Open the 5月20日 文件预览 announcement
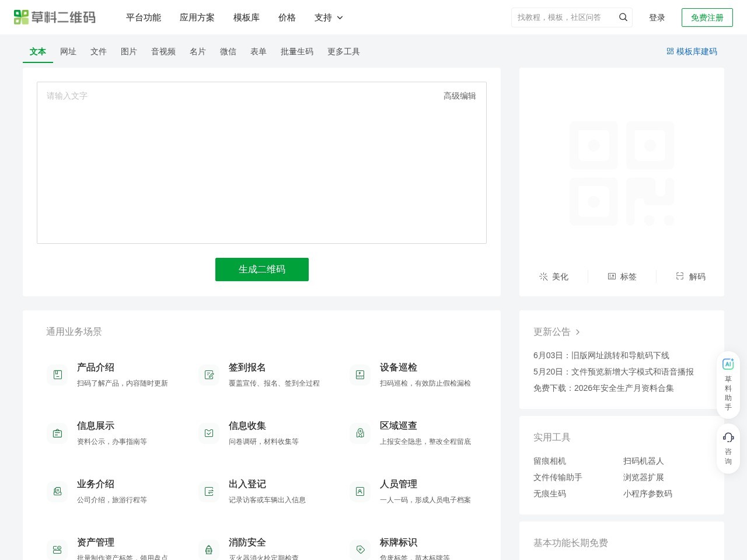 pyautogui.click(x=613, y=372)
